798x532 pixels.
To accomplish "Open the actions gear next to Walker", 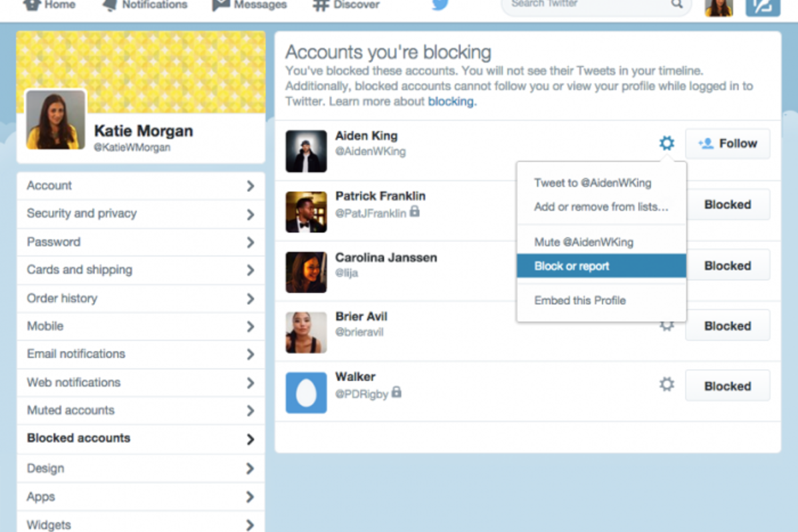I will [x=666, y=384].
